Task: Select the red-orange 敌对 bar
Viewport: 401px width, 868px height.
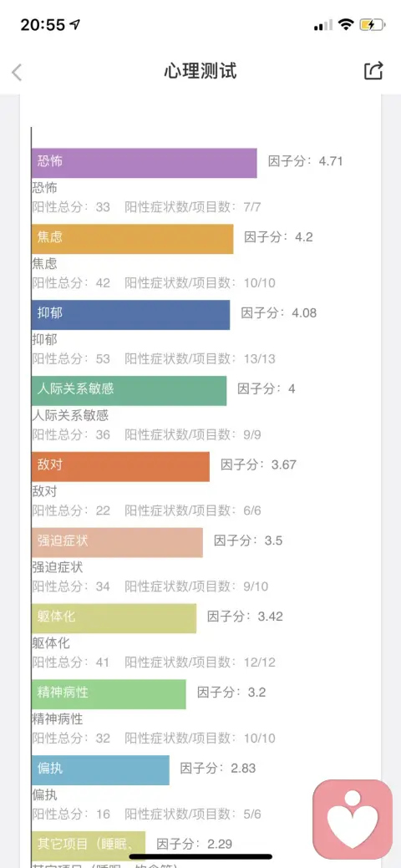Action: [x=121, y=466]
